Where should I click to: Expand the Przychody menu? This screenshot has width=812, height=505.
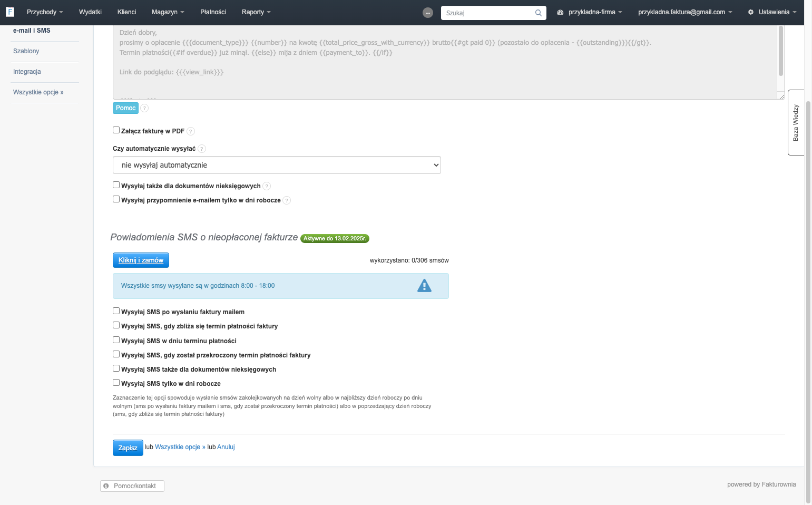(x=45, y=12)
